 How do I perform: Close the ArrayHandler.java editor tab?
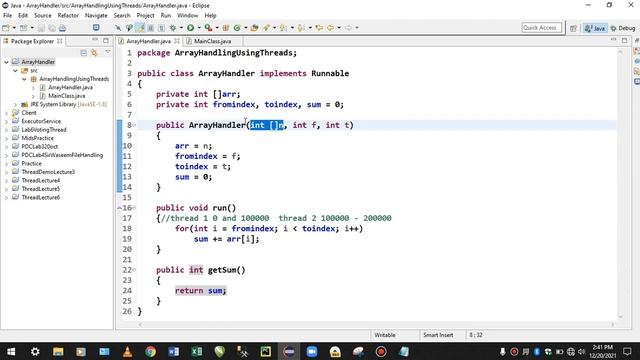click(x=177, y=41)
